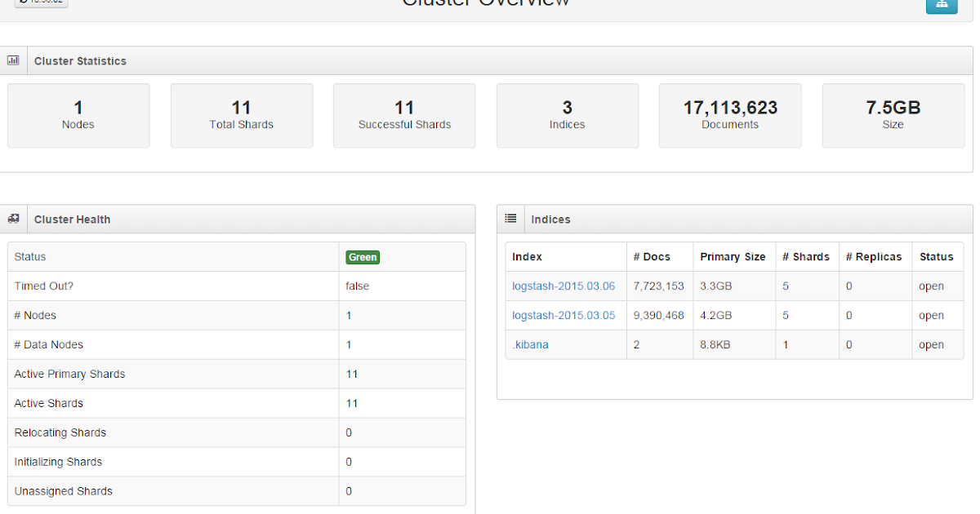Screen dimensions: 980x514
Task: Select the Total Shards statistic tile
Action: coord(241,115)
